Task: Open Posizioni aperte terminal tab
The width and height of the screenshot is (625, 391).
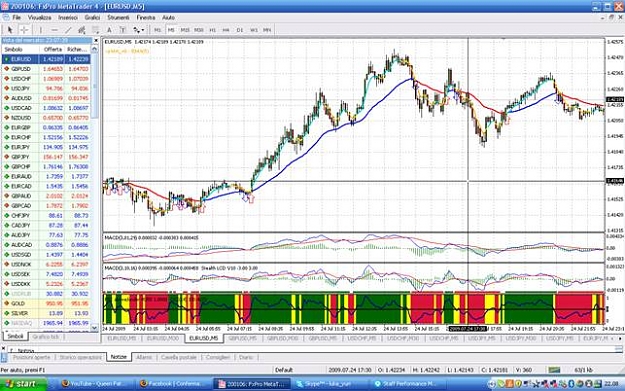Action: tap(31, 358)
